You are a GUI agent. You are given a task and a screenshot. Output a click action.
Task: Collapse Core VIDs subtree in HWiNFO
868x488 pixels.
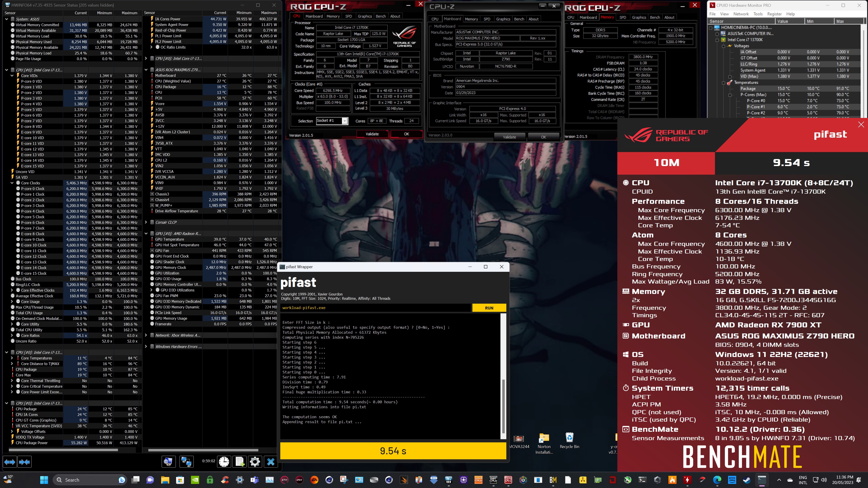pos(12,76)
